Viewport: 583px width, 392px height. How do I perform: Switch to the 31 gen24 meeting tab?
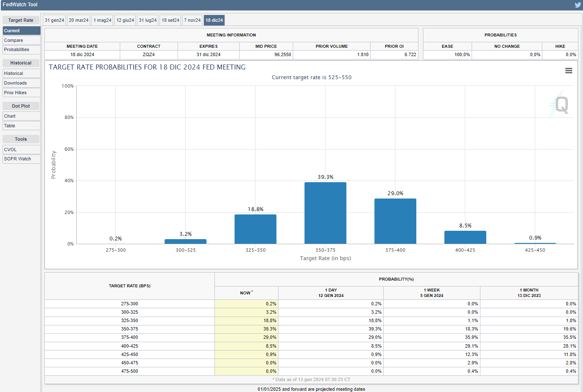coord(54,20)
